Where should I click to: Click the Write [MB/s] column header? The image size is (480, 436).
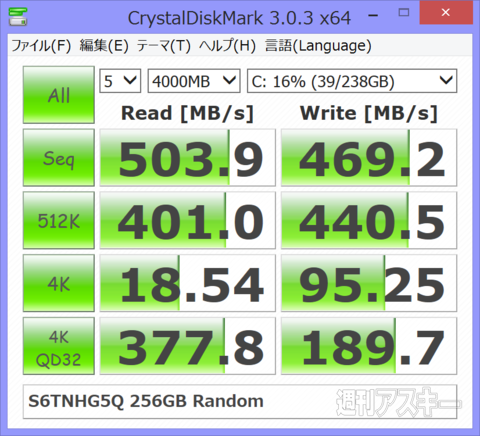pyautogui.click(x=369, y=113)
